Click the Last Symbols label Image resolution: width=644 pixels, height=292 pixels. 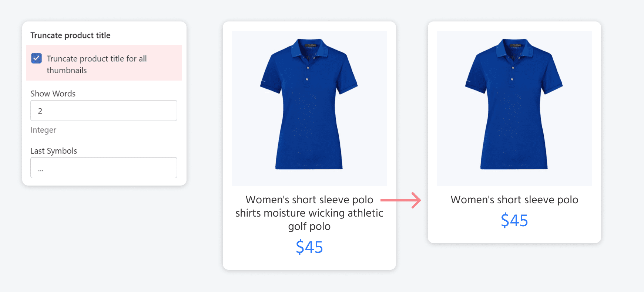pos(54,151)
